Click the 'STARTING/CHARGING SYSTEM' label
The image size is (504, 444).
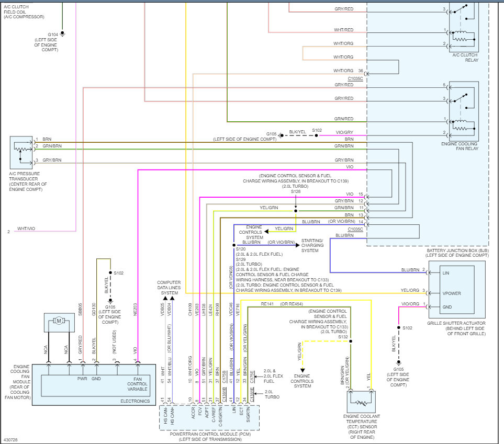click(312, 245)
